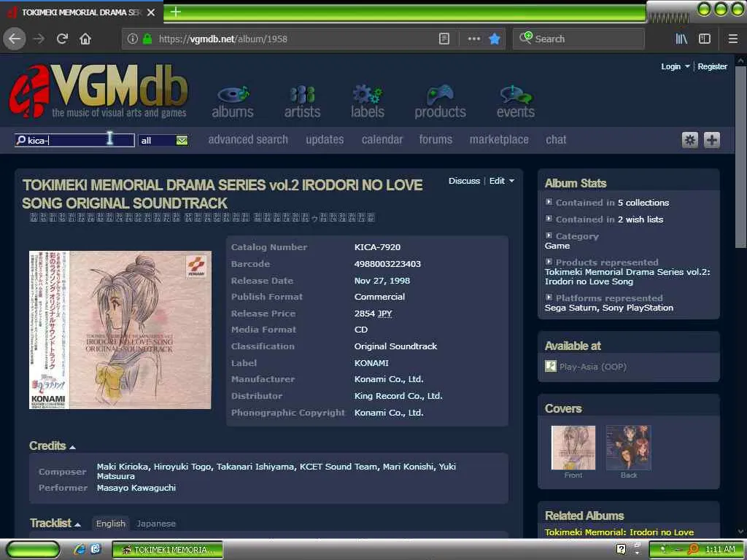The image size is (747, 560).
Task: Show site information icon in address bar
Action: pyautogui.click(x=133, y=39)
